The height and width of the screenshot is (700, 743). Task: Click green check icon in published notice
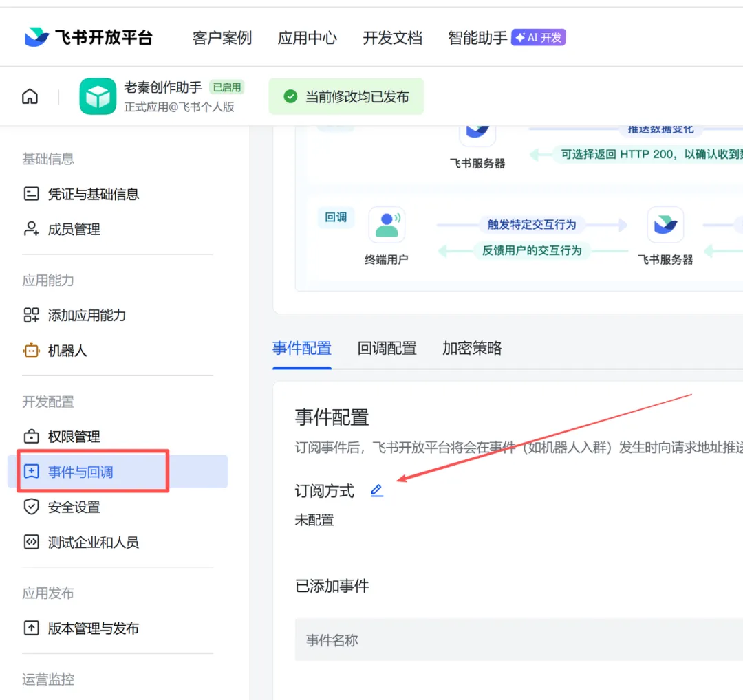(290, 97)
